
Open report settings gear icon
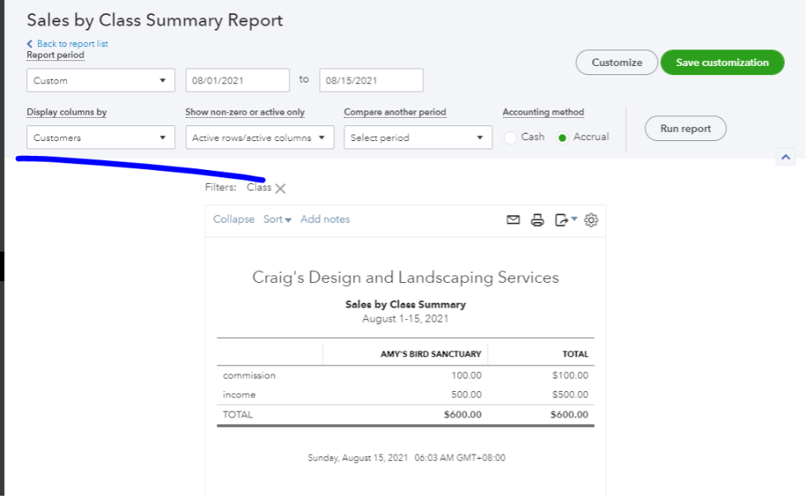click(591, 219)
